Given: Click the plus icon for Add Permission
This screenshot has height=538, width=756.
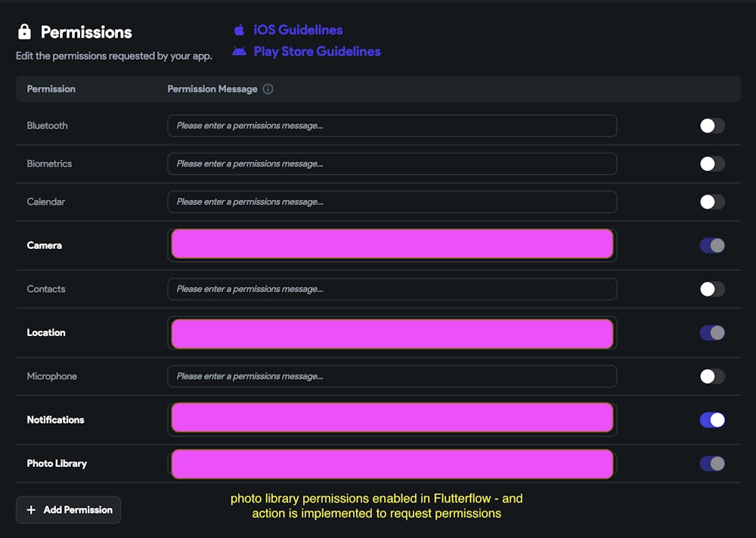Looking at the screenshot, I should pos(31,510).
